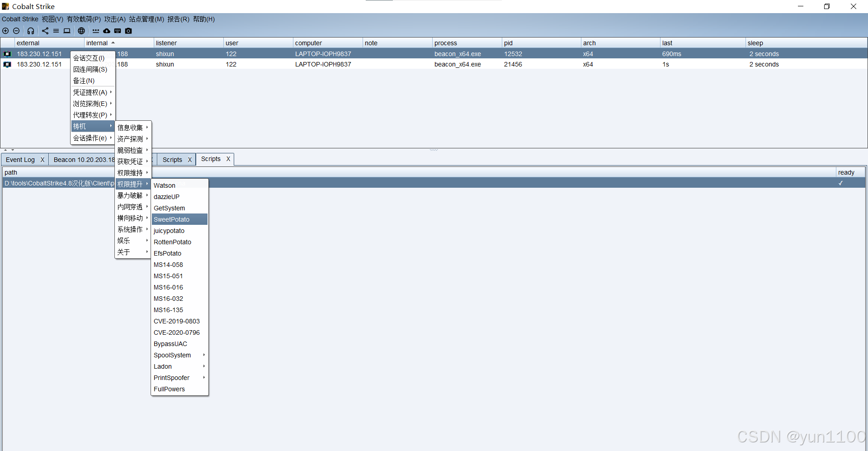Open the Cobalt Strike menu
868x451 pixels.
[x=20, y=19]
